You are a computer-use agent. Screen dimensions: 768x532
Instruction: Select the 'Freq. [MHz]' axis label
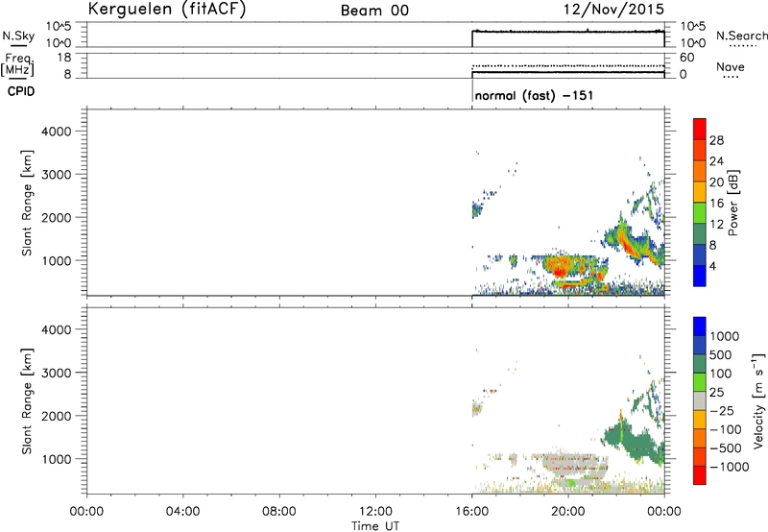[18, 64]
